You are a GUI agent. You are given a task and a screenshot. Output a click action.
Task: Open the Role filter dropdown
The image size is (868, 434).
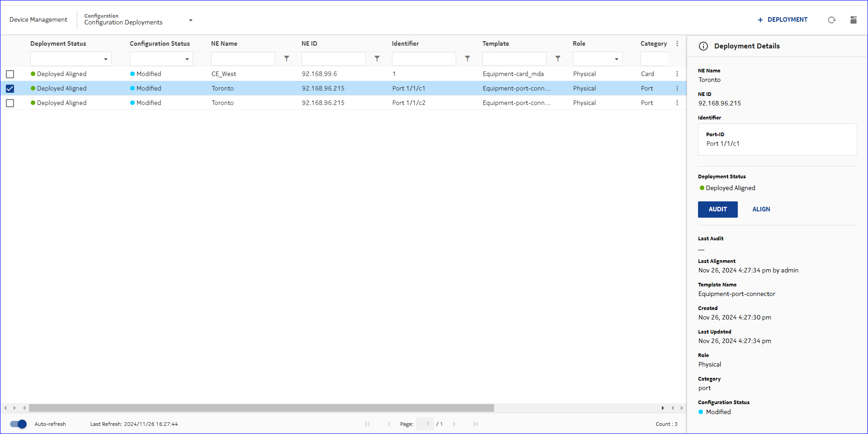pyautogui.click(x=616, y=59)
